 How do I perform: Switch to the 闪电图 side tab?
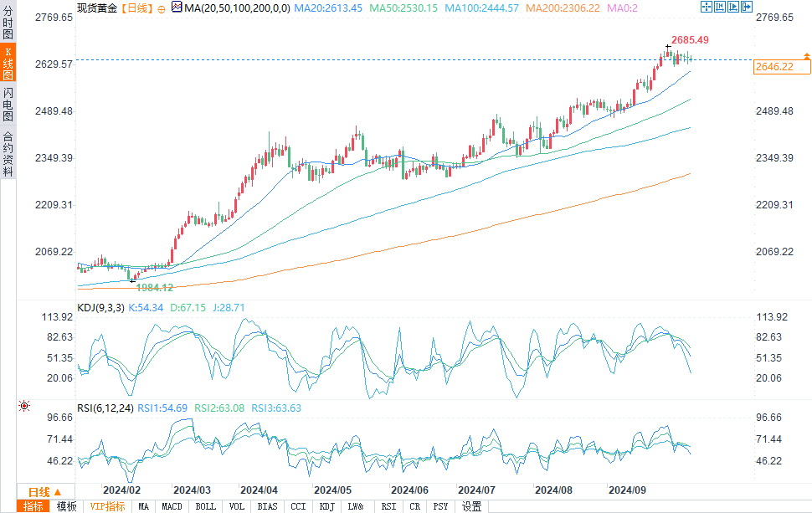(8, 103)
